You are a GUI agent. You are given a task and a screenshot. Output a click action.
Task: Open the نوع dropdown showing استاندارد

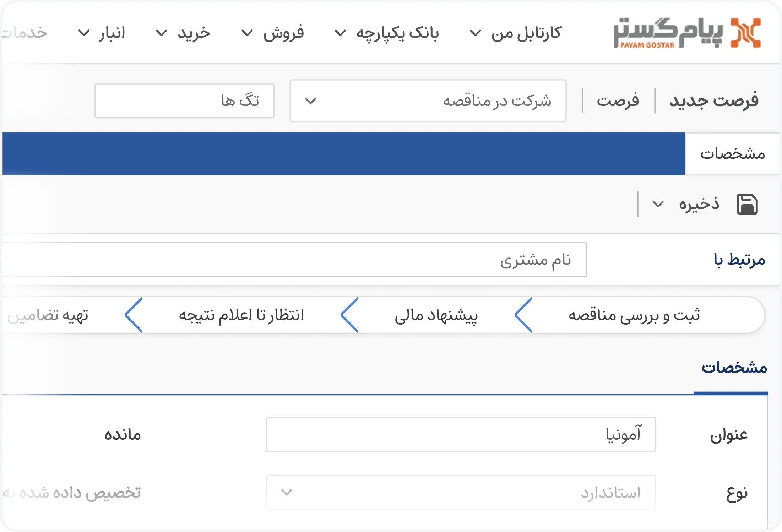(x=461, y=493)
